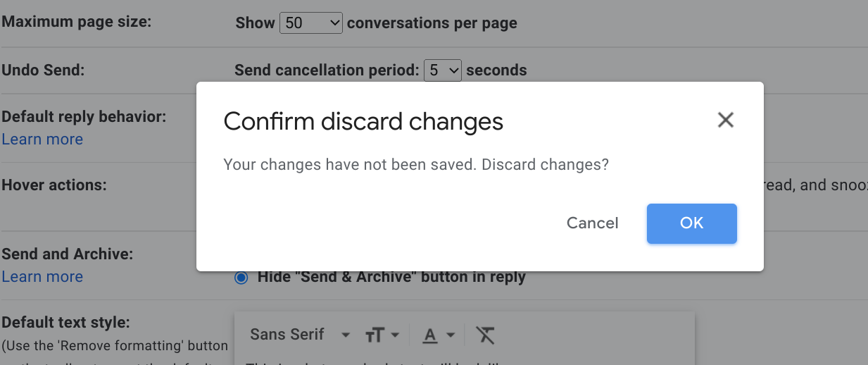868x365 pixels.
Task: Click the Remove formatting icon
Action: coord(485,335)
